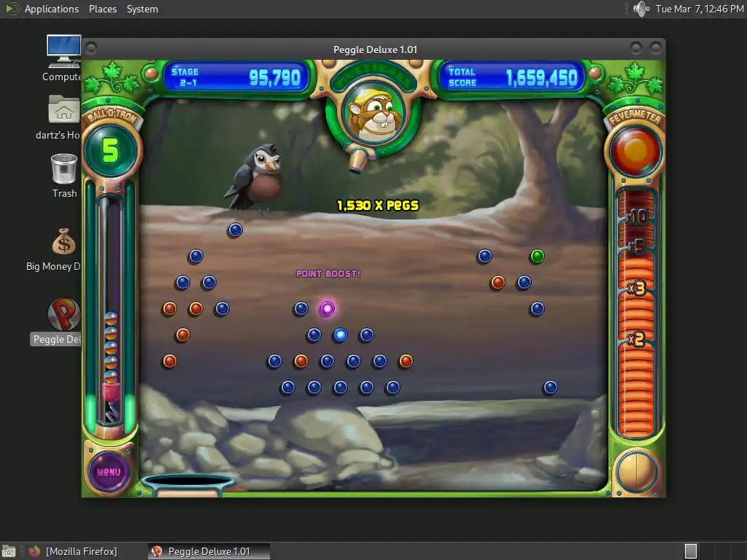Click the volume speaker icon in the panel
This screenshot has width=747, height=560.
640,9
